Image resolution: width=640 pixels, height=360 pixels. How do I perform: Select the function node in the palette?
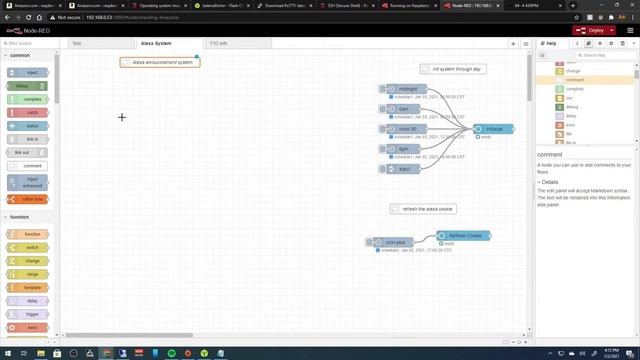tap(27, 234)
